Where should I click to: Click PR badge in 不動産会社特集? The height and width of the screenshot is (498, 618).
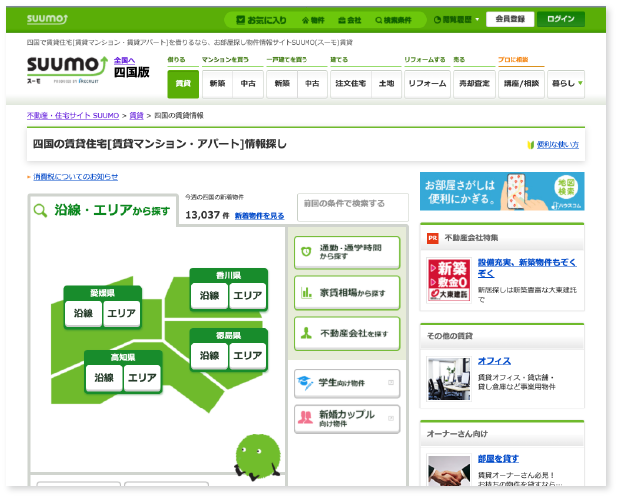[x=433, y=238]
